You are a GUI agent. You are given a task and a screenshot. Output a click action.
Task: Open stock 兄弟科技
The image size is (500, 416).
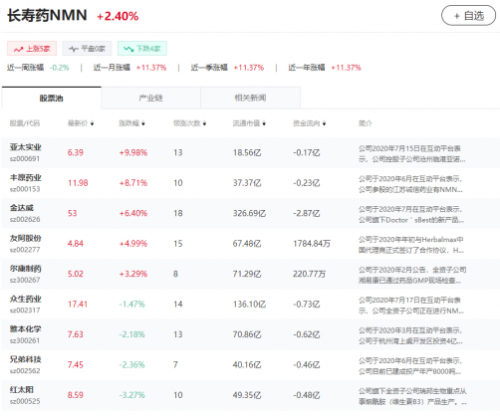[x=25, y=359]
